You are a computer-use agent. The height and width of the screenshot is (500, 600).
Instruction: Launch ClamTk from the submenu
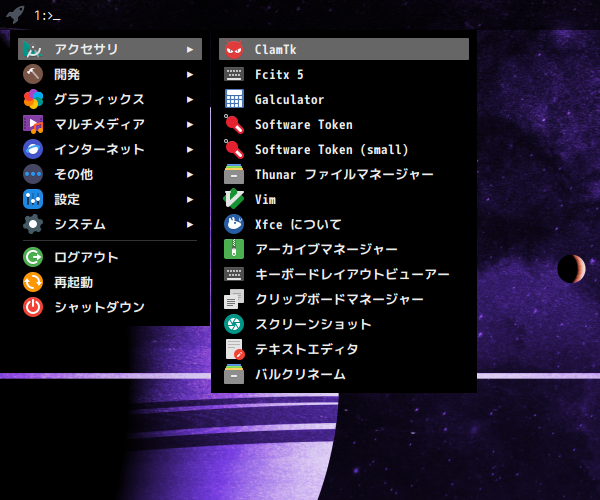pos(344,49)
